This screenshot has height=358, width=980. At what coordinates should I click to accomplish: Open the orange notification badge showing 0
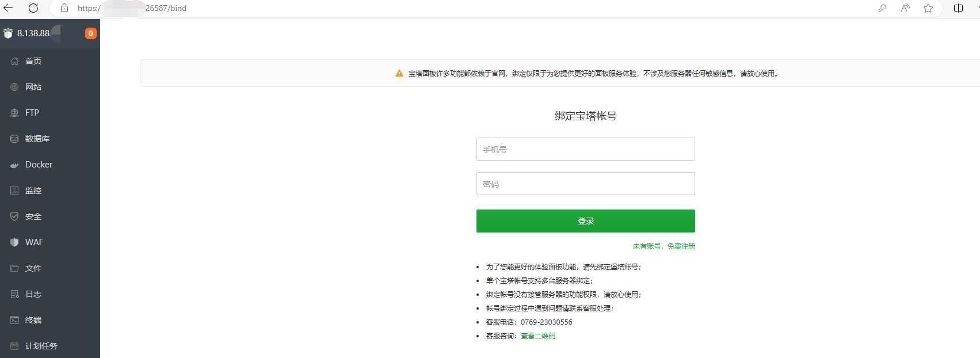coord(90,33)
